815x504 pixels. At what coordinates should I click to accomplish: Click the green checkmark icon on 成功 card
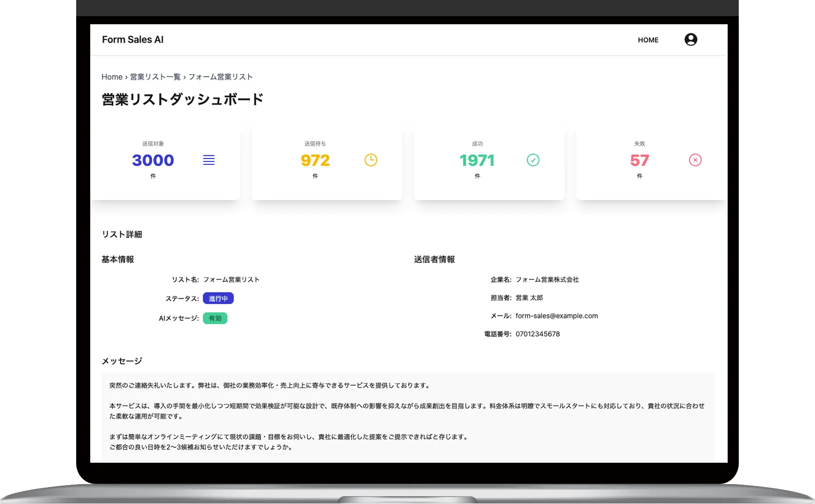pyautogui.click(x=533, y=160)
